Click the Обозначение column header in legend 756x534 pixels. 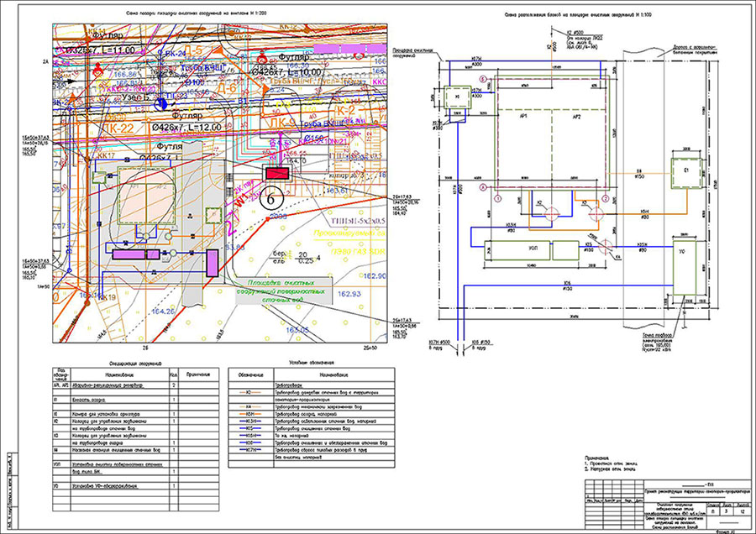pos(250,374)
